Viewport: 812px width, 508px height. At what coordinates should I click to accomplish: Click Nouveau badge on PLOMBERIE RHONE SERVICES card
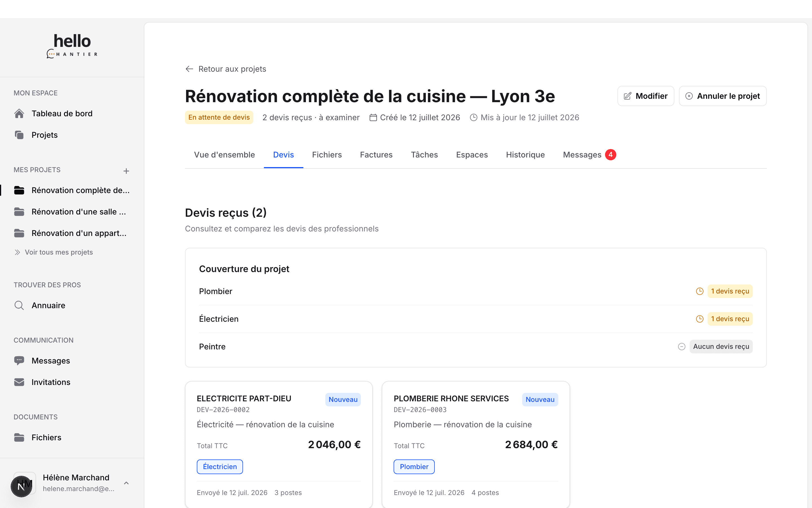[x=540, y=399]
